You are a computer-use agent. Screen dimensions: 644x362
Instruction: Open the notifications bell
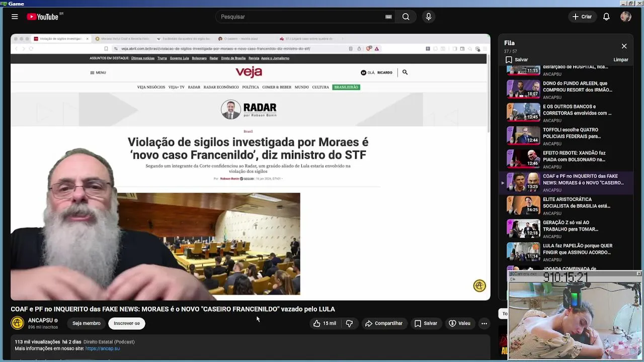(x=606, y=17)
